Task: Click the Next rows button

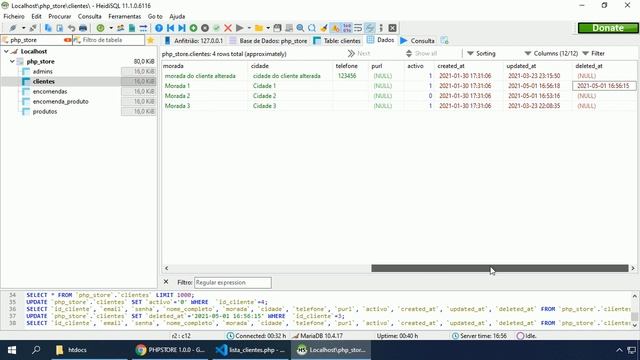Action: (x=359, y=53)
